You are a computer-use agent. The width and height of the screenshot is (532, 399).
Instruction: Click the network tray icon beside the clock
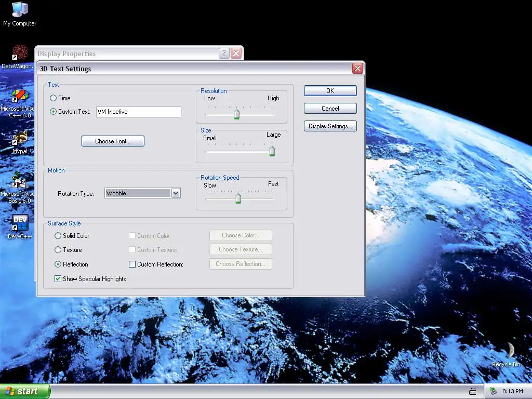pyautogui.click(x=493, y=391)
